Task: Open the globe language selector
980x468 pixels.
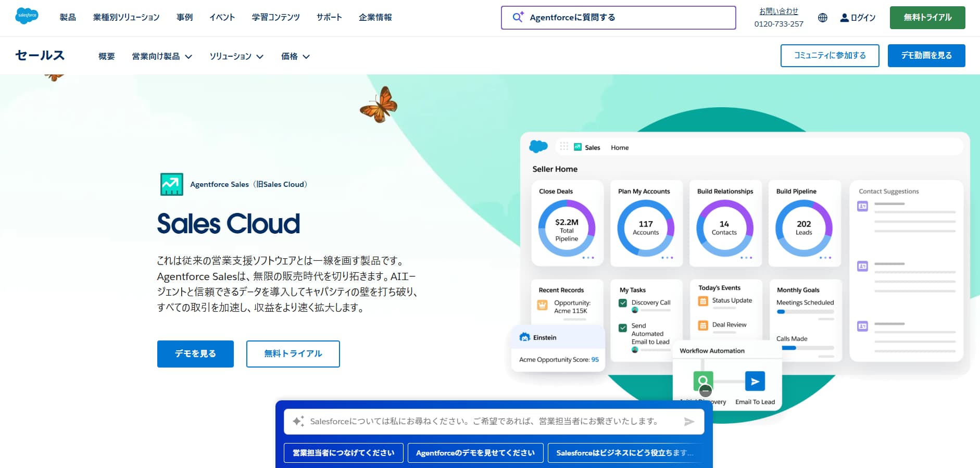Action: point(823,18)
